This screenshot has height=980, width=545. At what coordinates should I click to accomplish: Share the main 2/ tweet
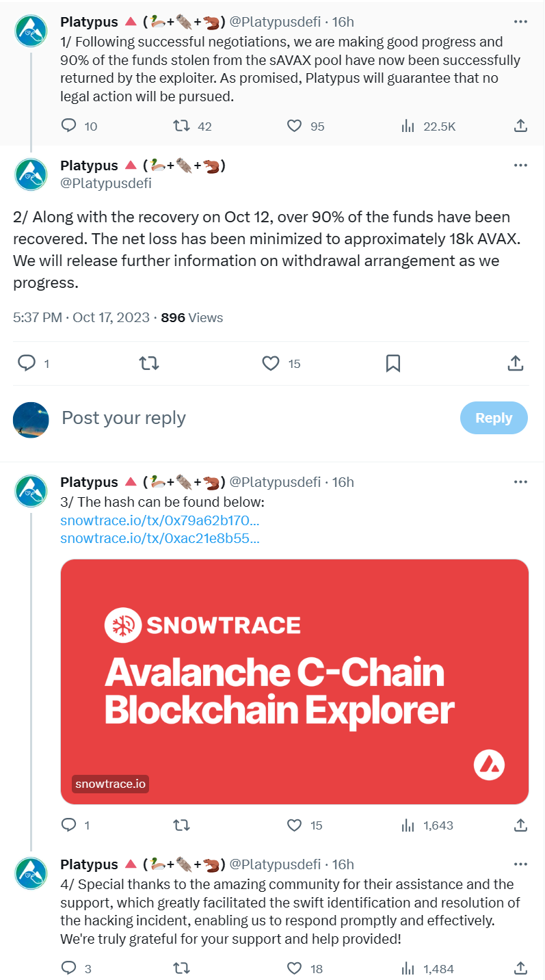[x=516, y=363]
